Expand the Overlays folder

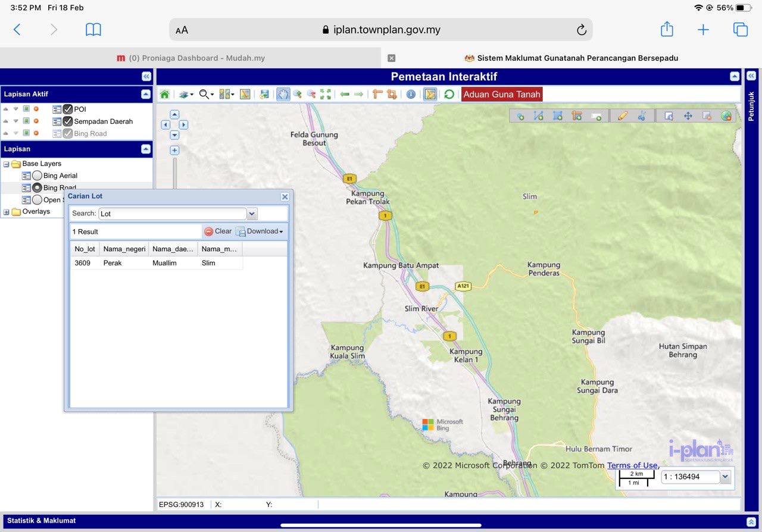click(7, 212)
